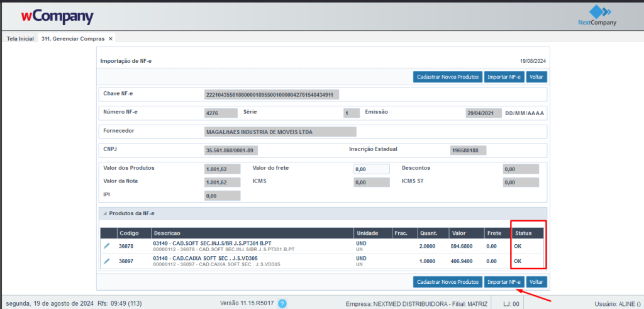The height and width of the screenshot is (309, 644).
Task: Click the top Importar NF-e button
Action: point(504,77)
